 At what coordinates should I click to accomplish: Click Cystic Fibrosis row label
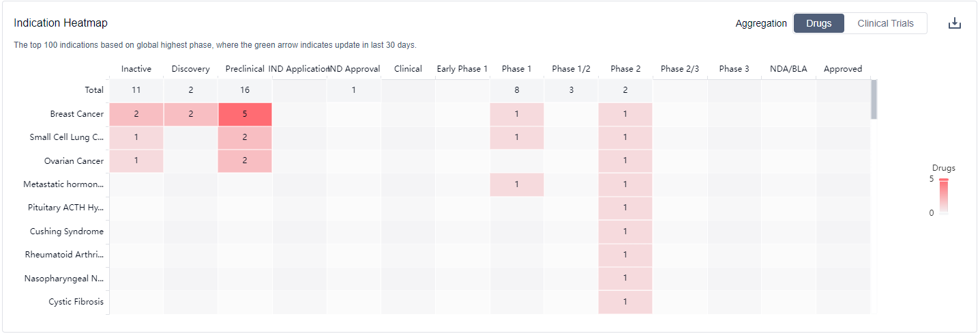pos(76,302)
